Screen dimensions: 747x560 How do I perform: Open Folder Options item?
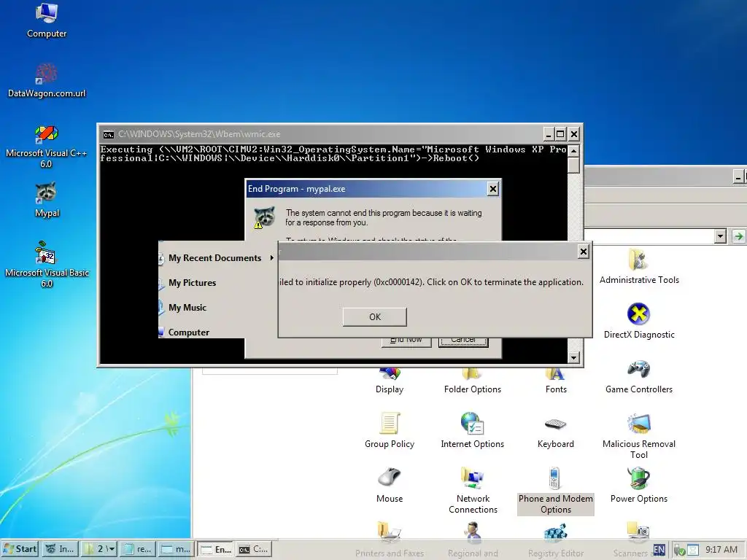point(472,381)
